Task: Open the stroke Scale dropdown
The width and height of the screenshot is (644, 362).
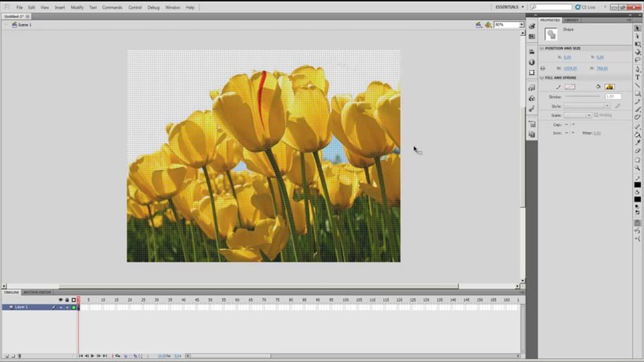Action: tap(578, 115)
